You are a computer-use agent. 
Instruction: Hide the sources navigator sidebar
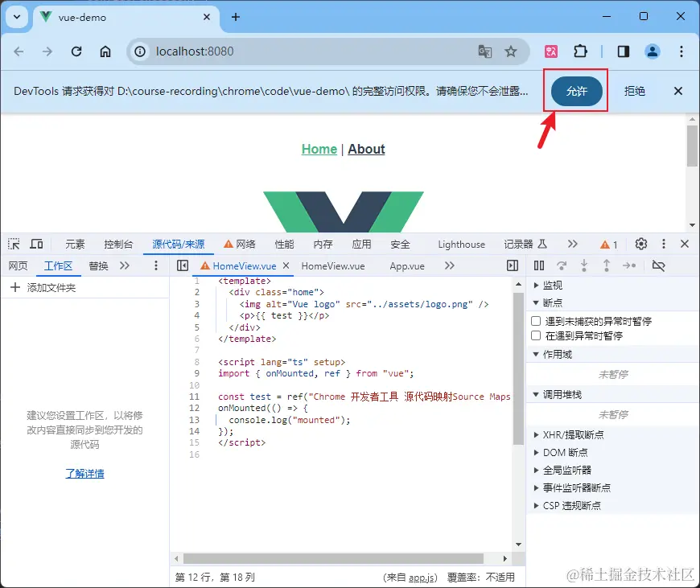[x=183, y=265]
